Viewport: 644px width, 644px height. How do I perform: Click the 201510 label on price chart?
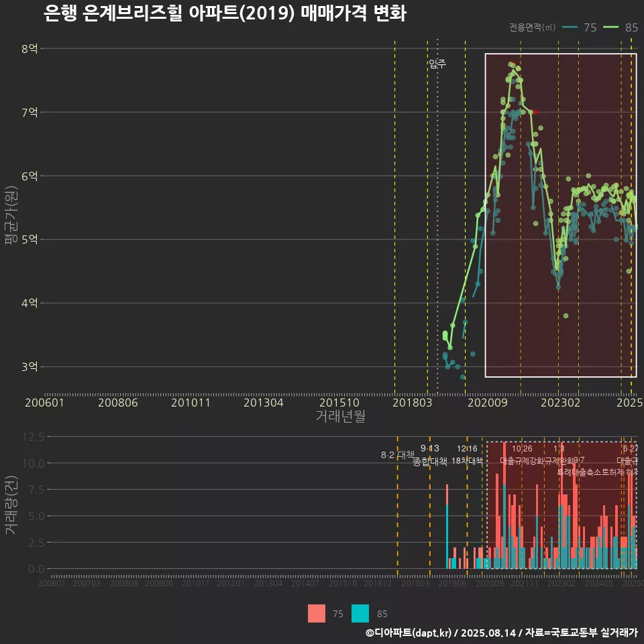click(339, 402)
